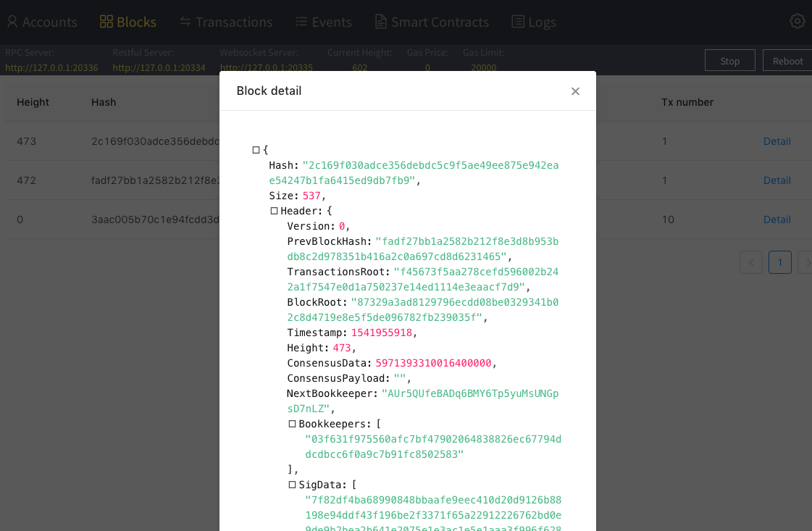The image size is (812, 531).
Task: Select page 1 in pagination
Action: click(780, 262)
